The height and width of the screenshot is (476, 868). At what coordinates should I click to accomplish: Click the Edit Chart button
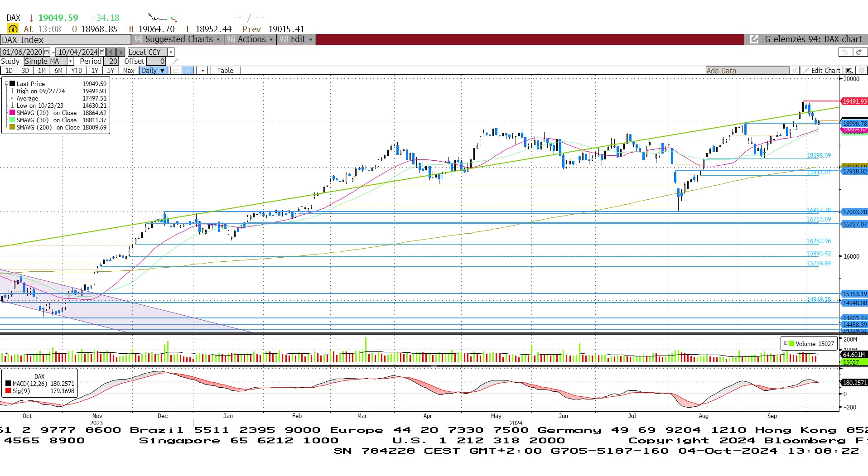pos(821,71)
